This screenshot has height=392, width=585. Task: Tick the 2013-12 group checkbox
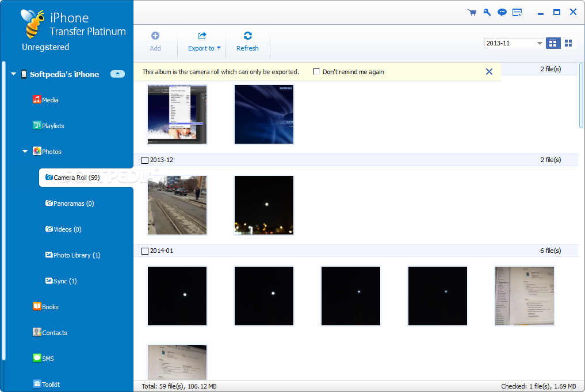(x=145, y=160)
